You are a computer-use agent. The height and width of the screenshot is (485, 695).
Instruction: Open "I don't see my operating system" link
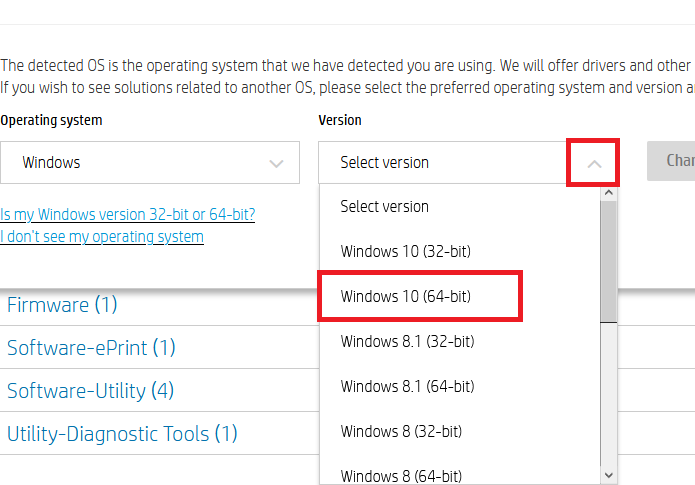point(102,237)
